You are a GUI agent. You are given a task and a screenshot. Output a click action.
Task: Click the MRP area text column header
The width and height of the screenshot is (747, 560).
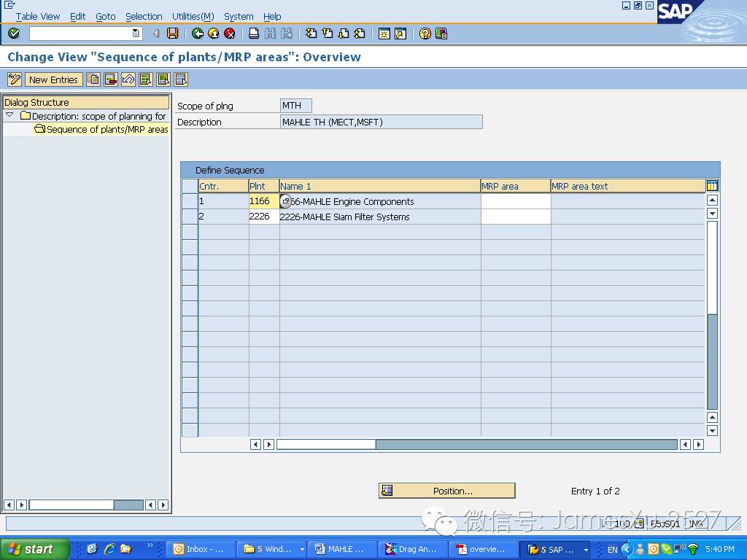tap(628, 186)
